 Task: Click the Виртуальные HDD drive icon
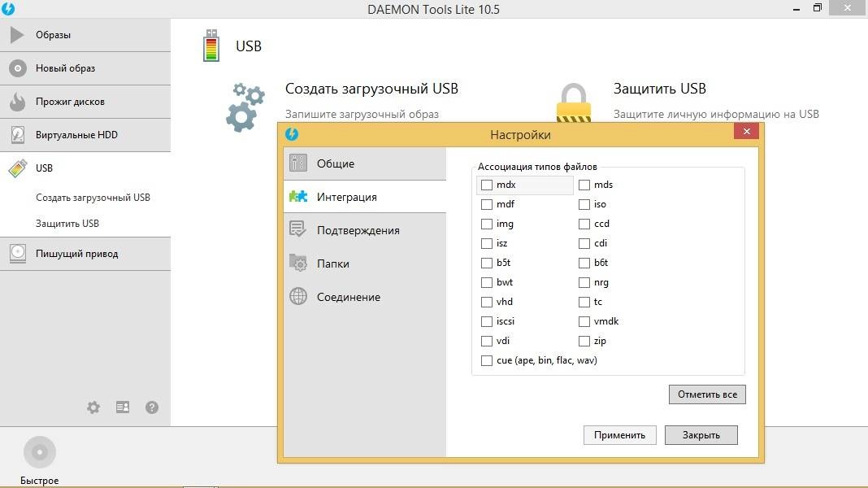(x=18, y=134)
